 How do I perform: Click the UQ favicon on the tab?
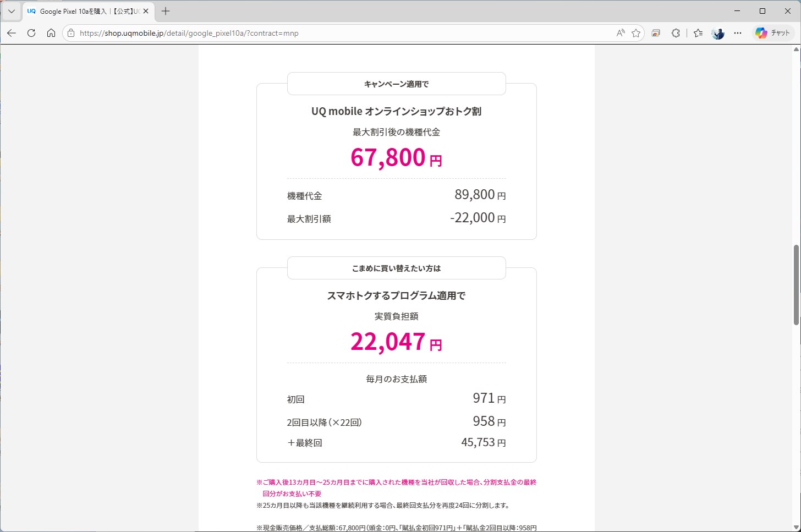coord(31,10)
